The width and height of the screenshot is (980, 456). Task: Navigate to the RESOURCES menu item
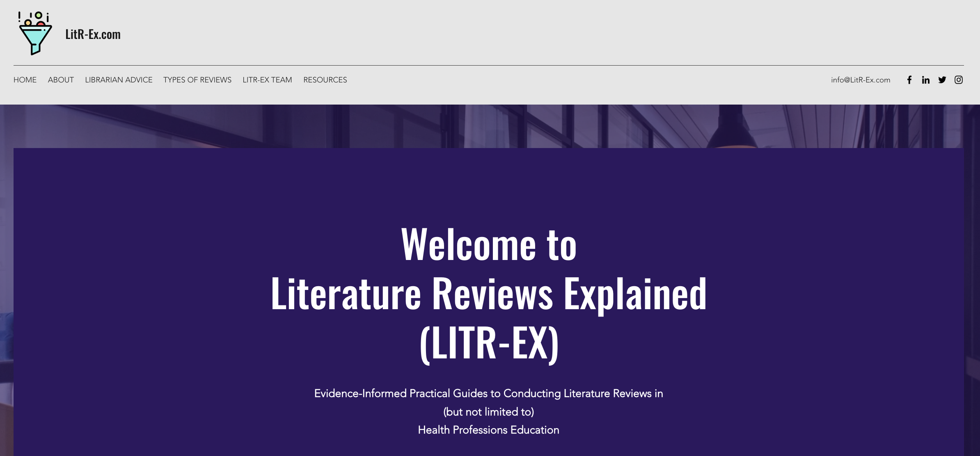coord(325,80)
